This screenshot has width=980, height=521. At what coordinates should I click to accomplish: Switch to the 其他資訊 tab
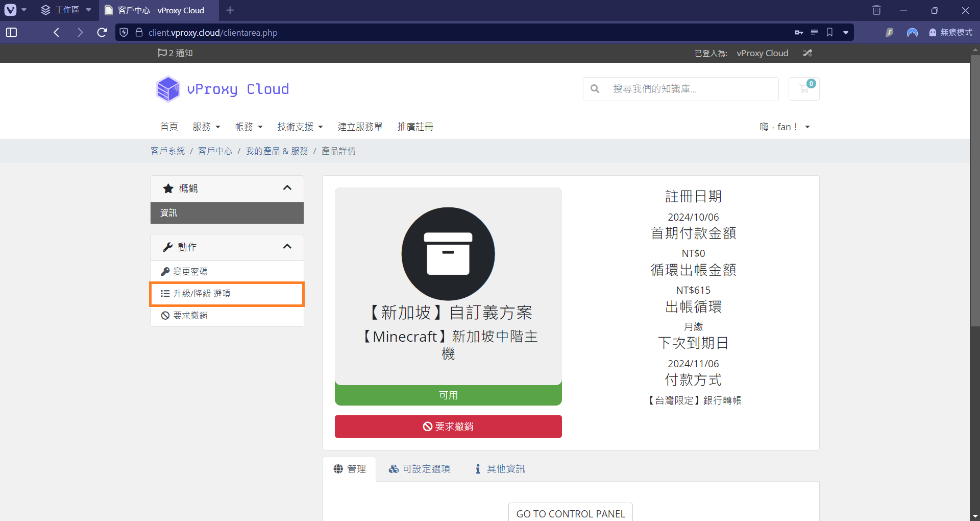tap(500, 469)
